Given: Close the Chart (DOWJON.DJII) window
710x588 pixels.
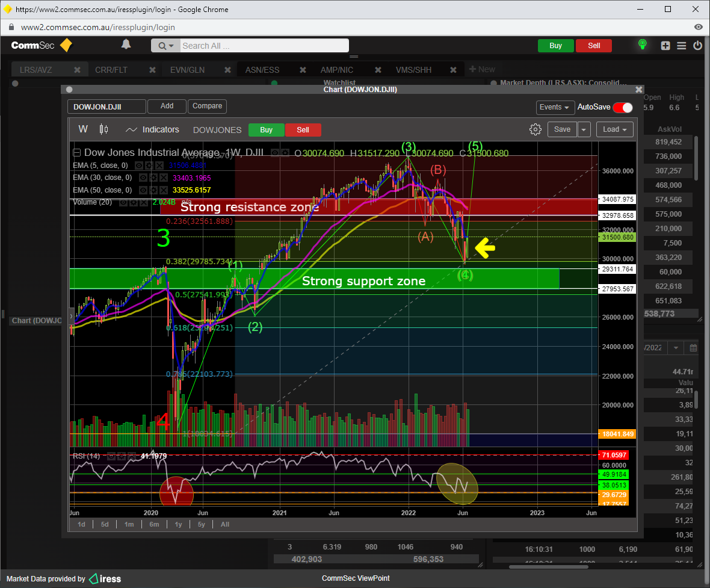Looking at the screenshot, I should [x=639, y=90].
